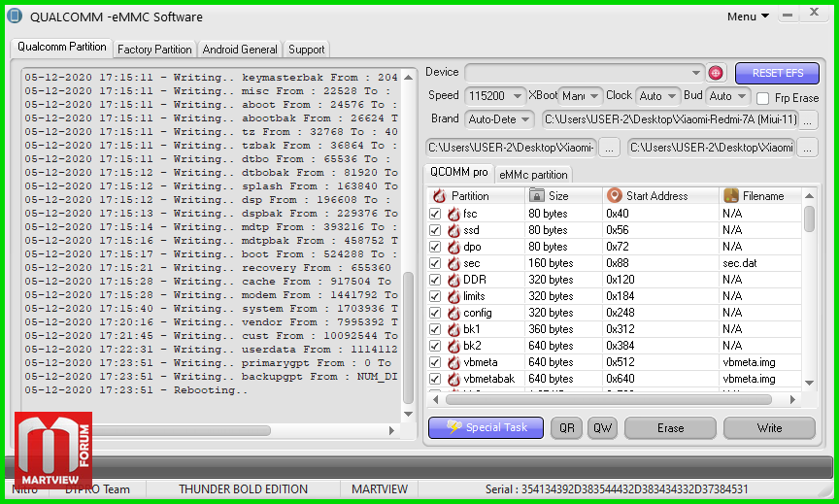
Task: Click the flame icon on the vbmeta row
Action: [x=453, y=363]
